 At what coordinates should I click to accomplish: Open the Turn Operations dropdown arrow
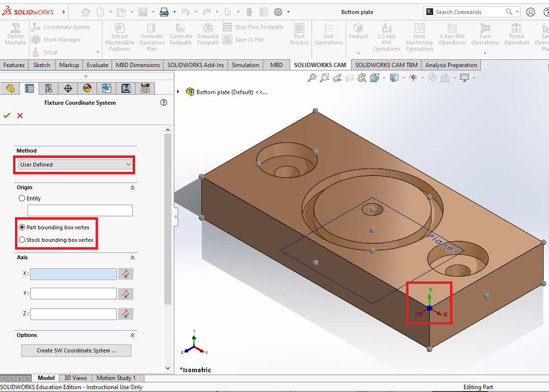coord(485,53)
